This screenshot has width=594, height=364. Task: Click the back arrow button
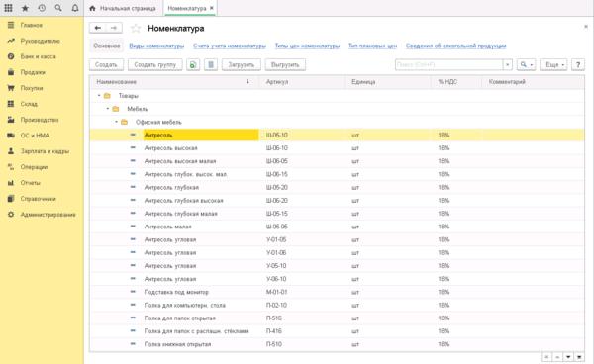tap(98, 28)
